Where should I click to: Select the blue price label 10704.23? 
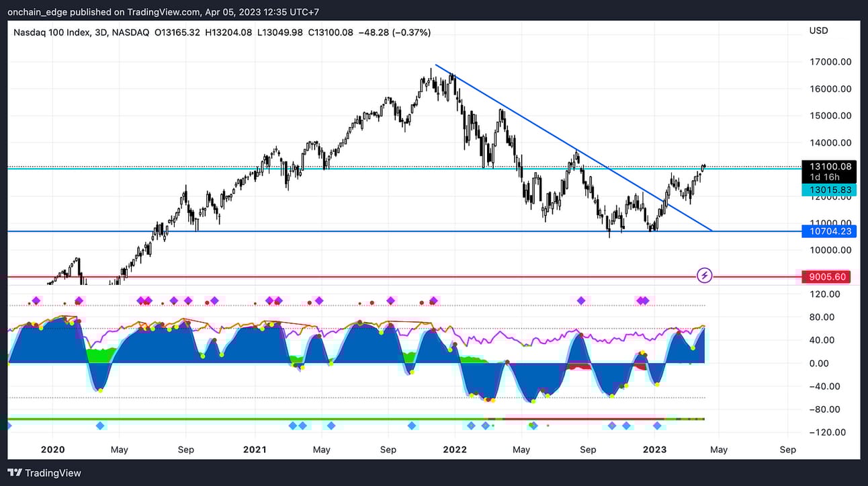coord(830,231)
